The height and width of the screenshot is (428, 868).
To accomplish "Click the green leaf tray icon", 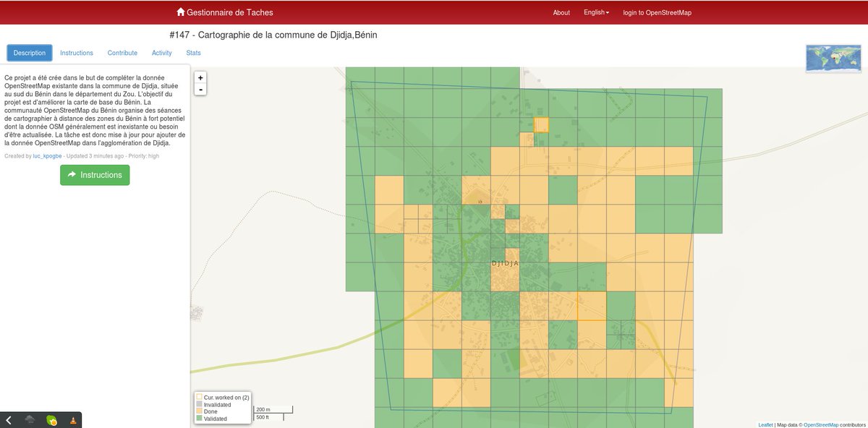I will tap(51, 420).
